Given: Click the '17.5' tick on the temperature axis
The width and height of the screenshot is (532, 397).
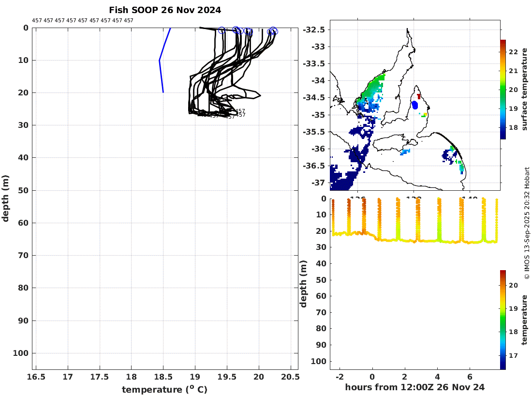Looking at the screenshot, I should coord(100,377).
